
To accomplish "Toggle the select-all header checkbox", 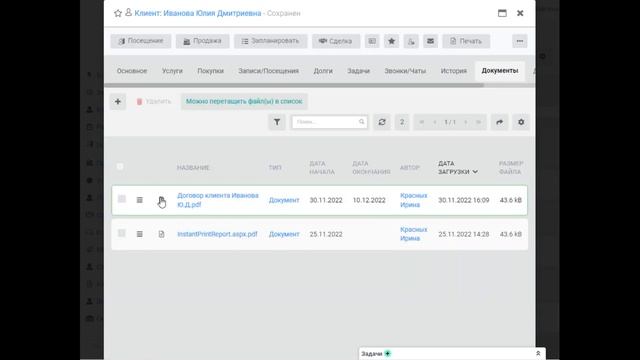I will [x=120, y=167].
